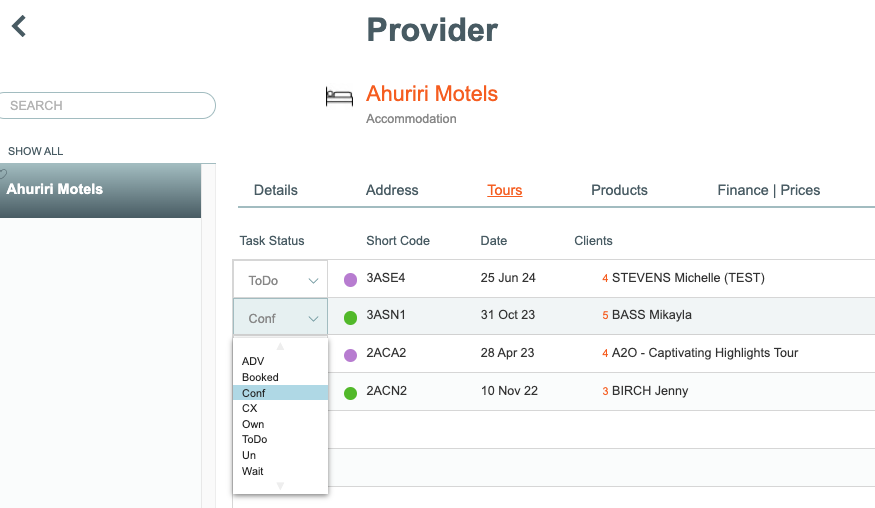Click the green status dot for 2ACN2
This screenshot has height=508, width=875.
point(350,393)
